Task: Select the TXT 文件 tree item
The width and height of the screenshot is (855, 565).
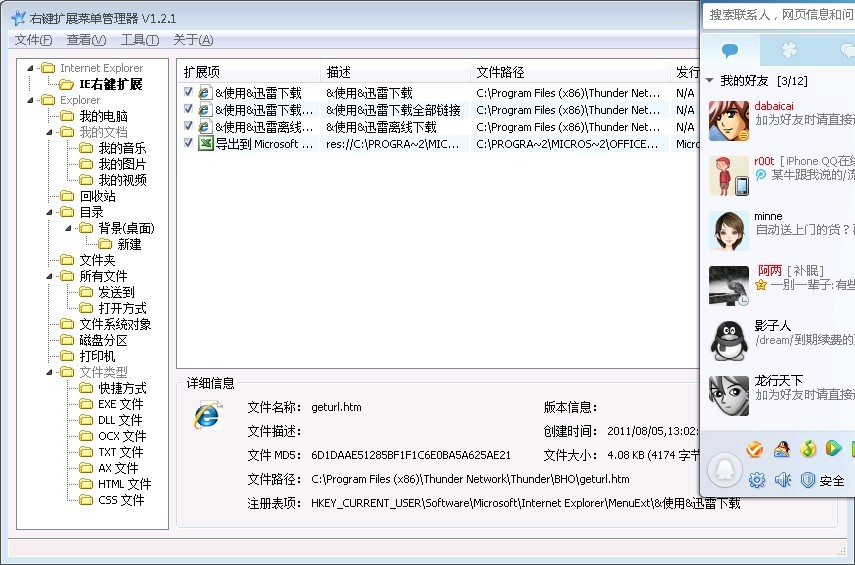Action: tap(121, 452)
